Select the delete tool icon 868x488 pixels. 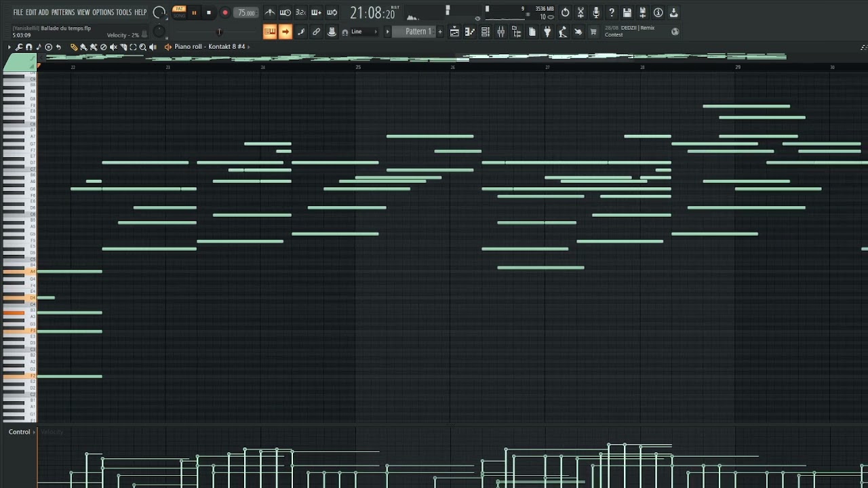[x=103, y=47]
